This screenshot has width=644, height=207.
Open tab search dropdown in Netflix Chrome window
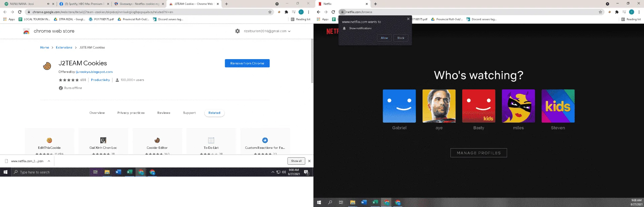tap(607, 4)
